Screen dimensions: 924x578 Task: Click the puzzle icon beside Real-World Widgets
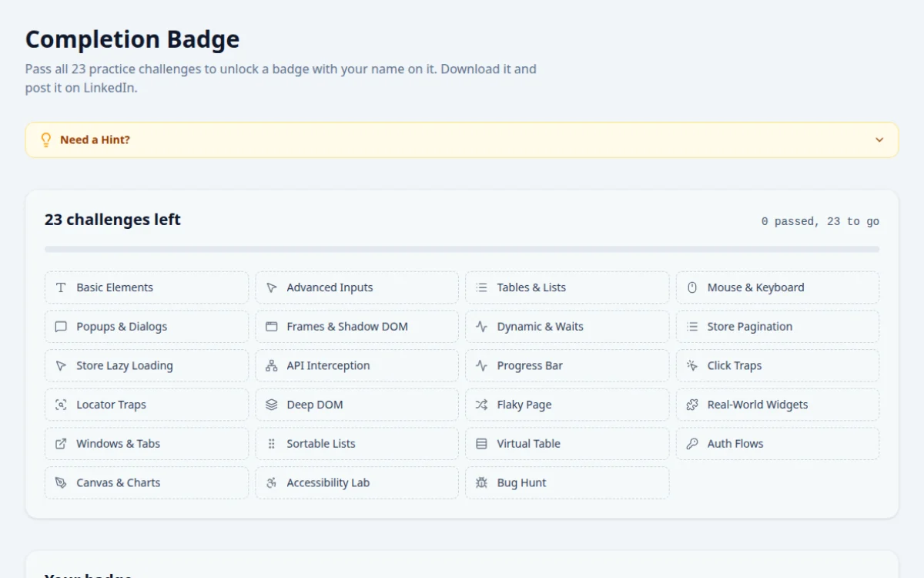(691, 405)
